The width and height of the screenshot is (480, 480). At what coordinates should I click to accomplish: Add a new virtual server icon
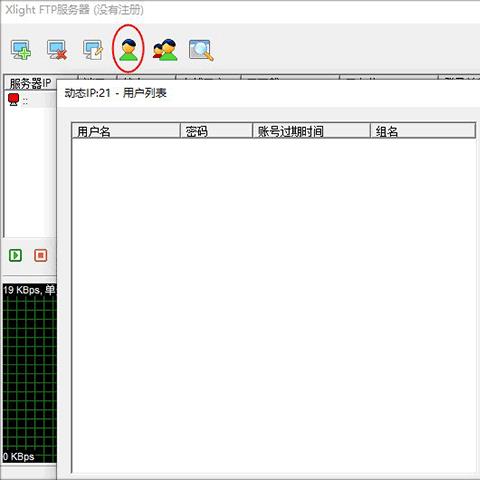(21, 50)
